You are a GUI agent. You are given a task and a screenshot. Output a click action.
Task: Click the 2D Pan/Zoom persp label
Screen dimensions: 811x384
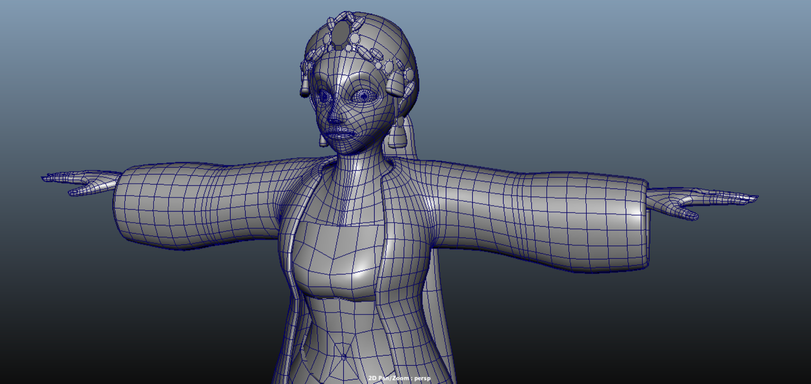click(399, 379)
